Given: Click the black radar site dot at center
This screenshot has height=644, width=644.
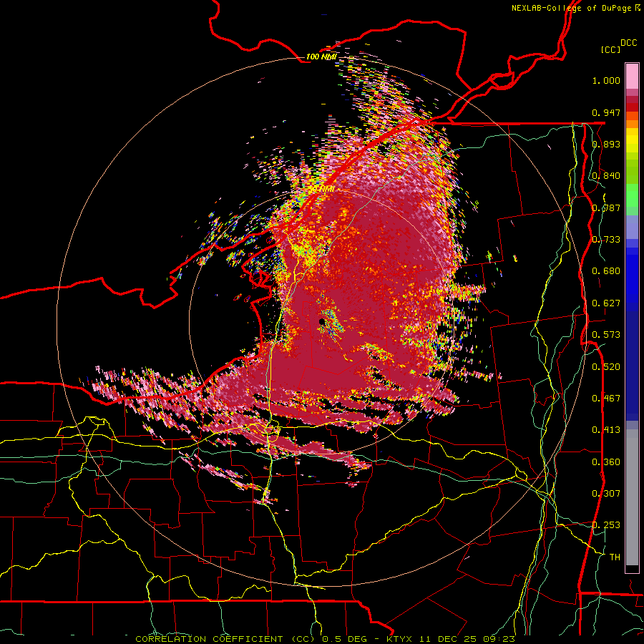Looking at the screenshot, I should pyautogui.click(x=322, y=321).
